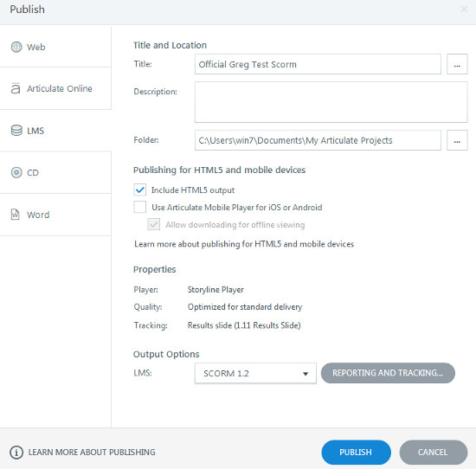
Task: Click the Articulate Online logo icon
Action: click(x=16, y=88)
